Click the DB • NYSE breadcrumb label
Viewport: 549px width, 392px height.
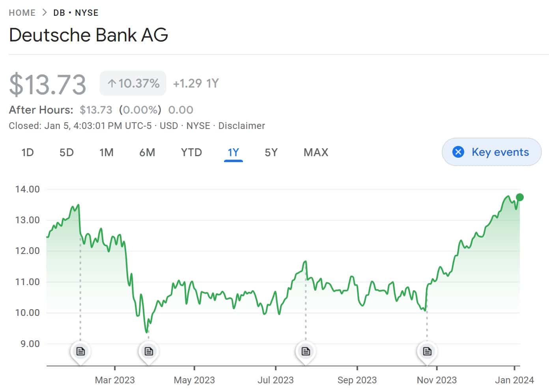(75, 12)
